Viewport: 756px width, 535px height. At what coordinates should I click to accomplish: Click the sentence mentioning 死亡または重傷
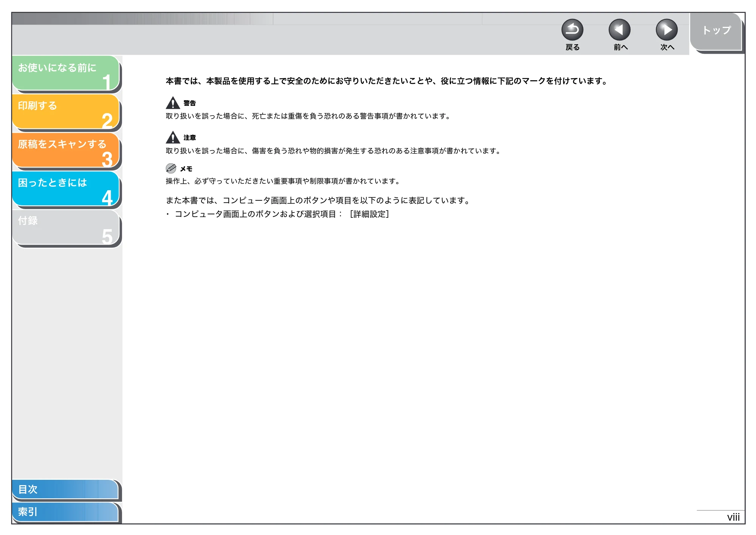click(x=308, y=116)
